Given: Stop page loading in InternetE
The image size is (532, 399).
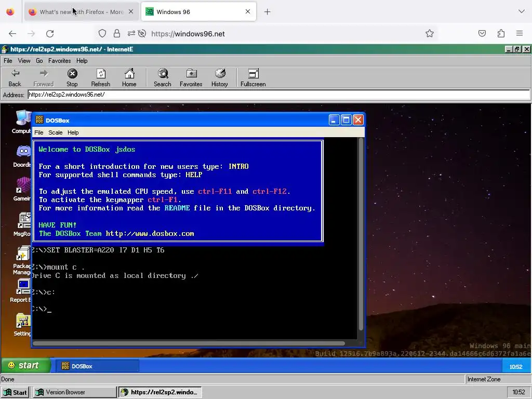Looking at the screenshot, I should 72,78.
